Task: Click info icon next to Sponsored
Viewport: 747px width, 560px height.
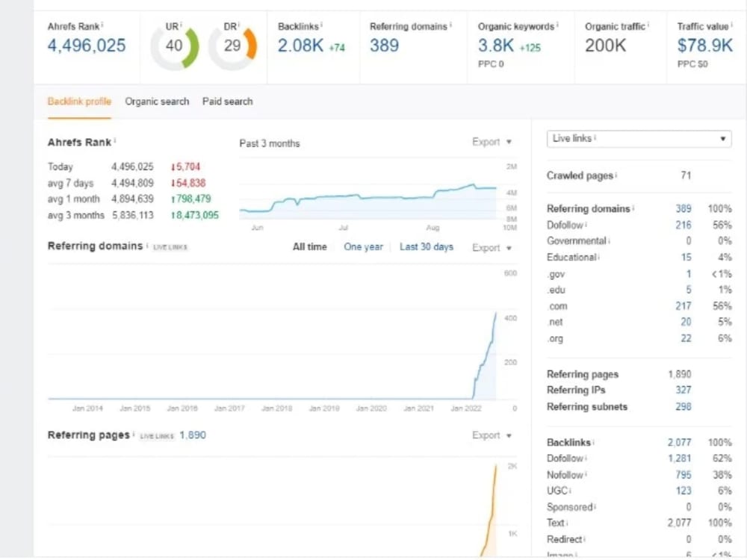Action: [595, 506]
